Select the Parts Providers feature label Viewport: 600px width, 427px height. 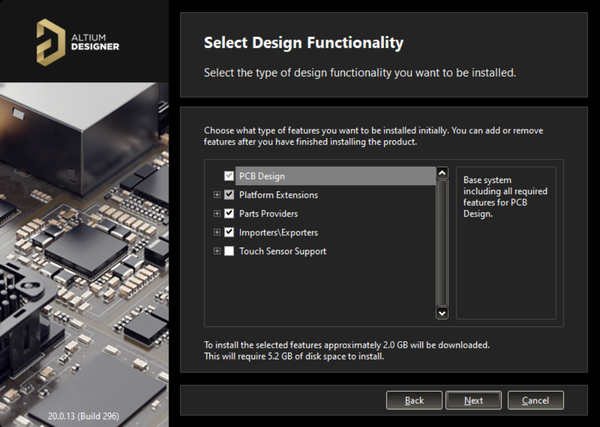(x=268, y=214)
